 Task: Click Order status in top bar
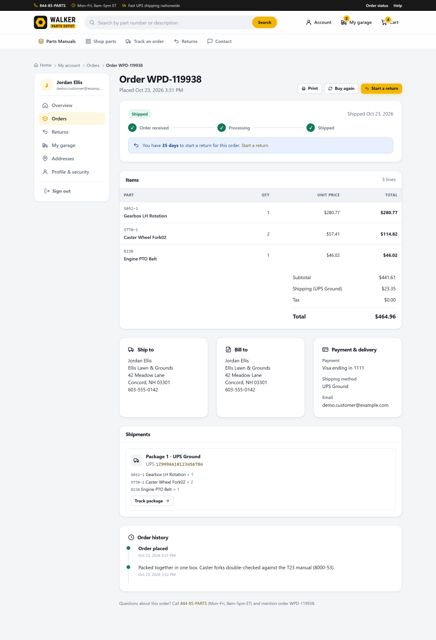pyautogui.click(x=377, y=5)
